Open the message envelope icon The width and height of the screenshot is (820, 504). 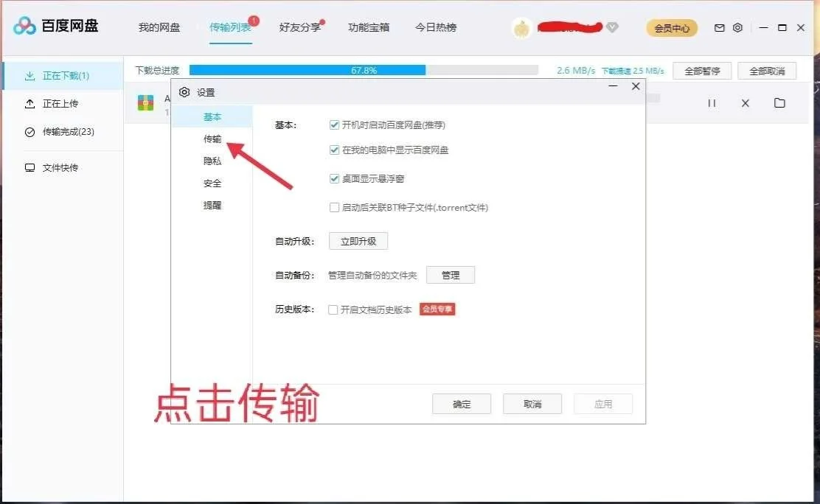point(719,27)
